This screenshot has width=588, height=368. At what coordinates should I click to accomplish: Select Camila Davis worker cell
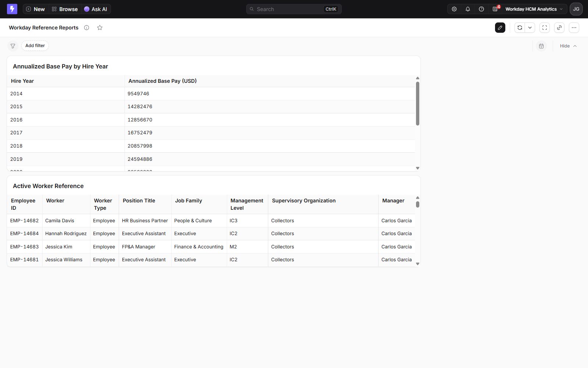point(66,220)
